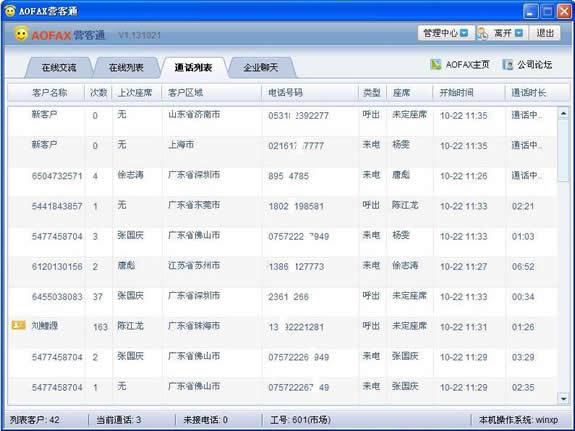Select the 江苏省苏州市 call row
The height and width of the screenshot is (431, 575).
(x=282, y=266)
